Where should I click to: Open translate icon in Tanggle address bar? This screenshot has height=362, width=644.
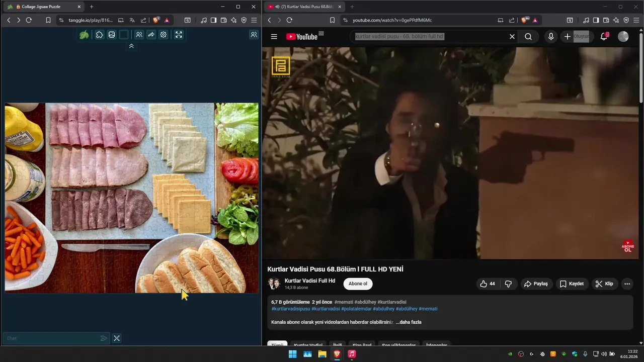click(x=132, y=20)
